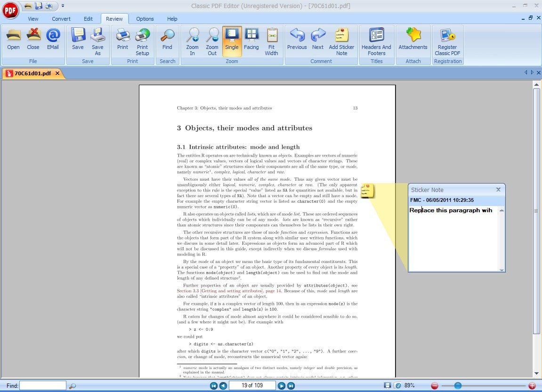This screenshot has height=392, width=542.
Task: Open Headers And Footers tool
Action: (376, 41)
